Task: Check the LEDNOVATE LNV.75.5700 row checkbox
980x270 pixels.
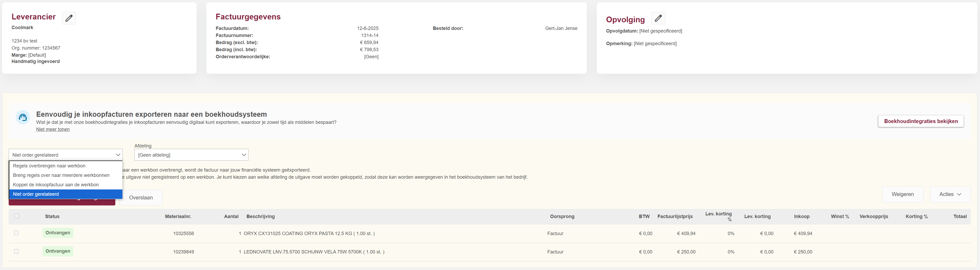Action: (x=16, y=251)
